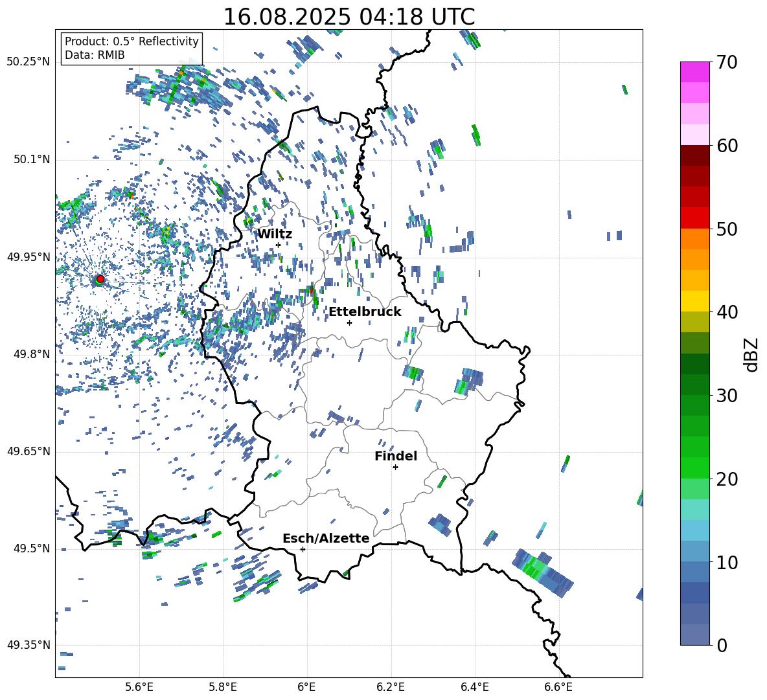Click the colorbar tick label 70

pos(727,62)
